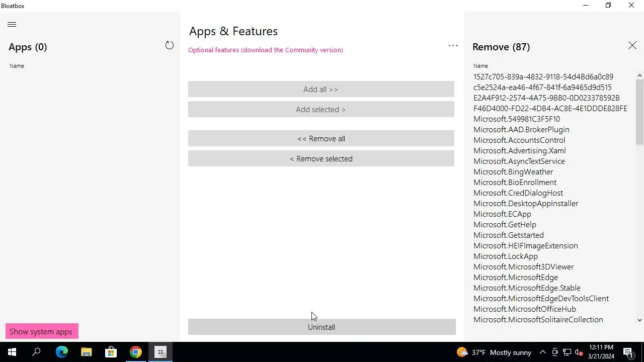
Task: Select Microsoft.MicrosoftOfficeHub in list
Action: click(524, 309)
